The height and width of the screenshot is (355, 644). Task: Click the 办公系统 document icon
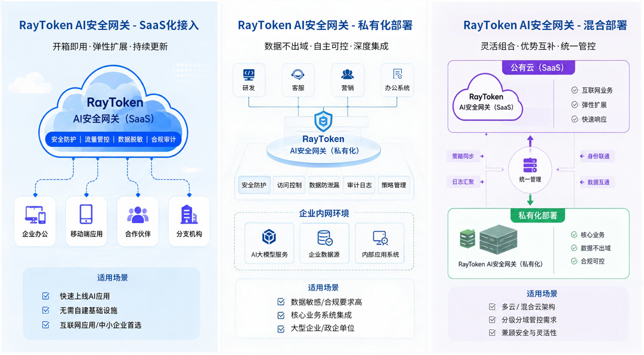[397, 74]
